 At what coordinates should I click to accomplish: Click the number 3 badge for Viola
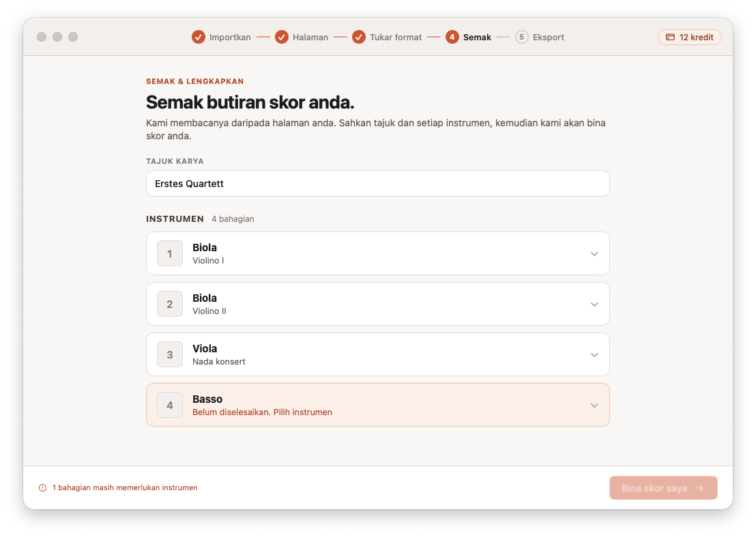tap(170, 354)
